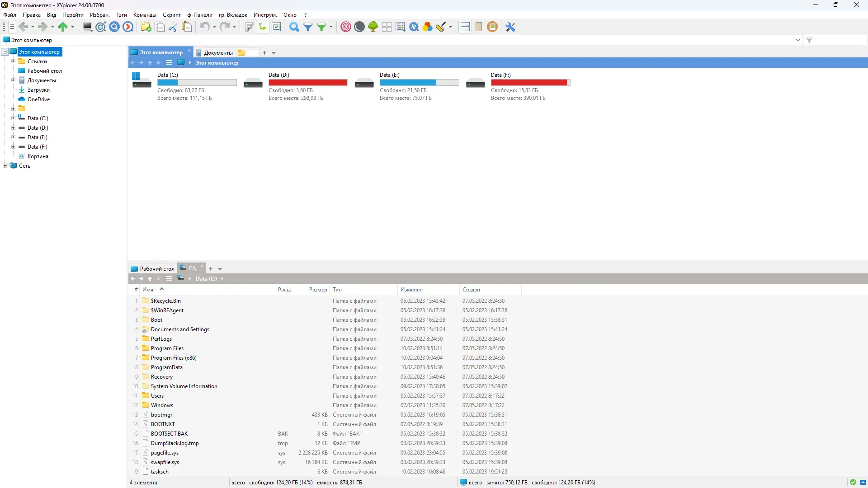Screen dimensions: 868x488
Task: Open the wrench Configuration icon
Action: [x=510, y=27]
